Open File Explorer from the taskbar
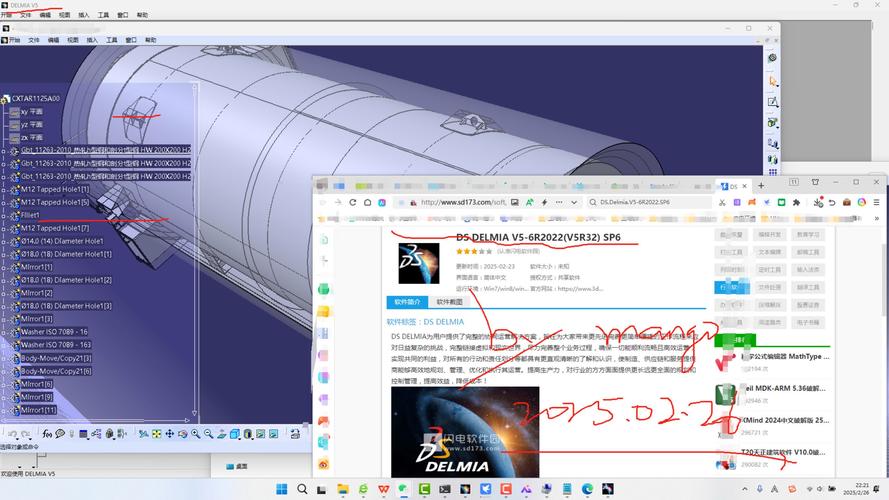Viewport: 889px width, 500px height. tap(342, 489)
